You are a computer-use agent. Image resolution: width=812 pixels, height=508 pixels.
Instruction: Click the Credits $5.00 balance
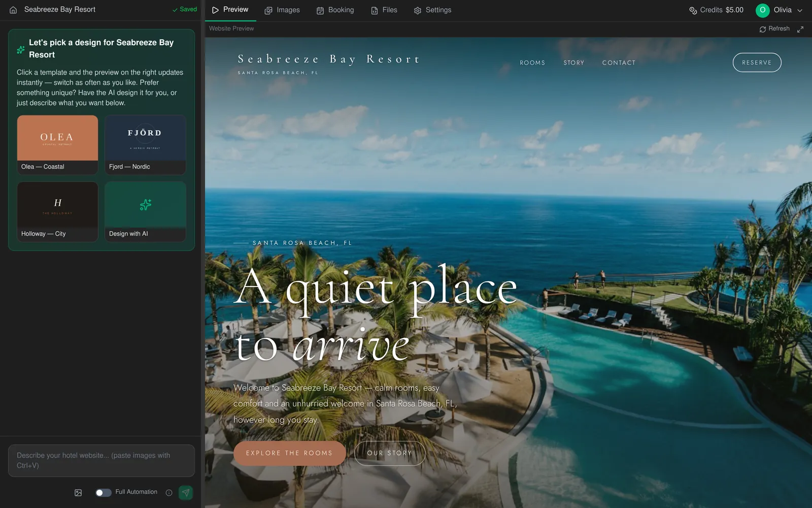click(716, 10)
